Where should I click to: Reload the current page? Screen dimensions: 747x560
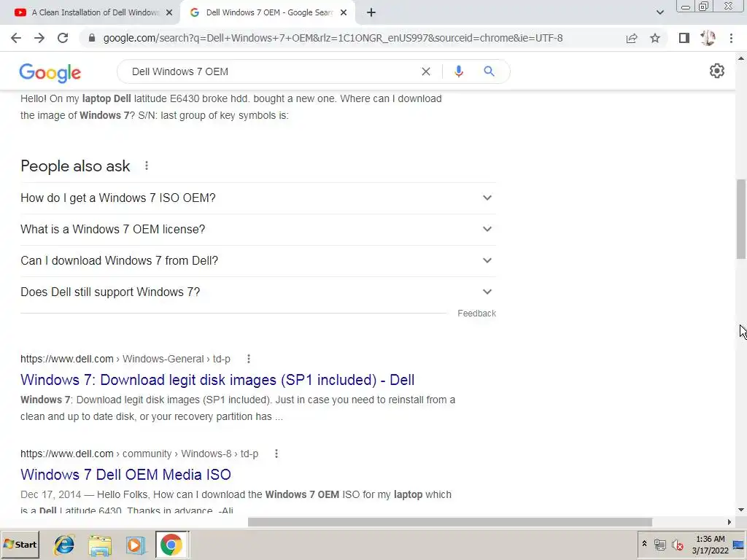click(63, 38)
